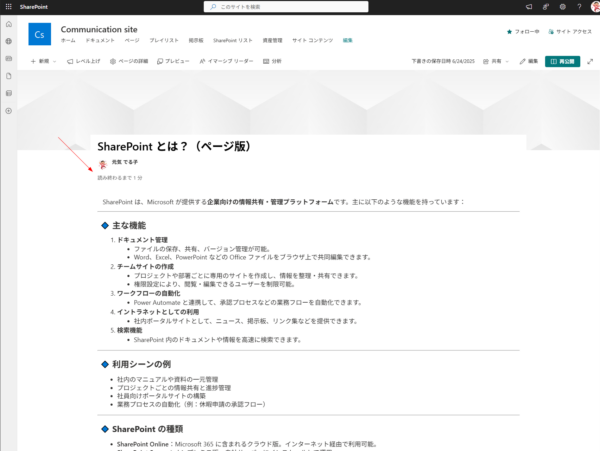The width and height of the screenshot is (600, 451).
Task: Expand the 共有 dropdown arrow
Action: coord(507,61)
